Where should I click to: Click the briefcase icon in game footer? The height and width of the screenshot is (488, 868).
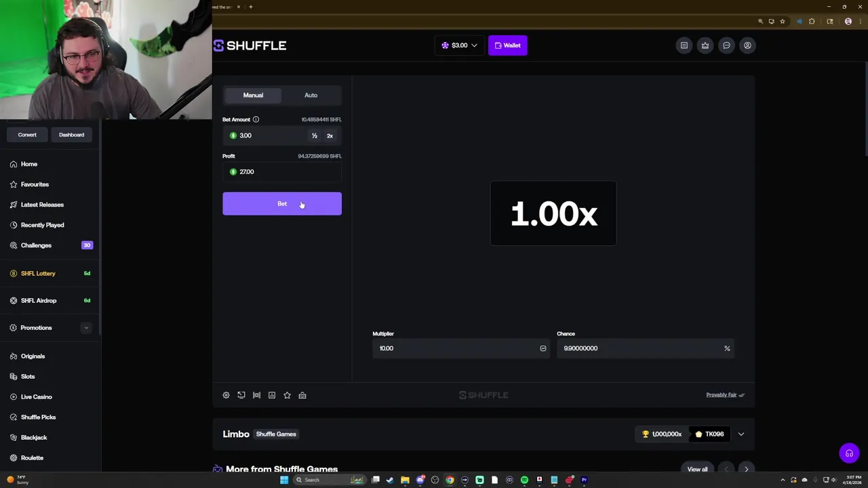[x=302, y=395]
